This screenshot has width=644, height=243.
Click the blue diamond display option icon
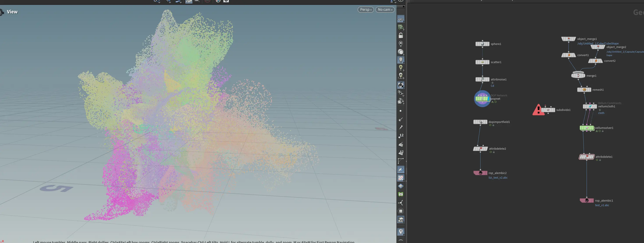(401, 186)
